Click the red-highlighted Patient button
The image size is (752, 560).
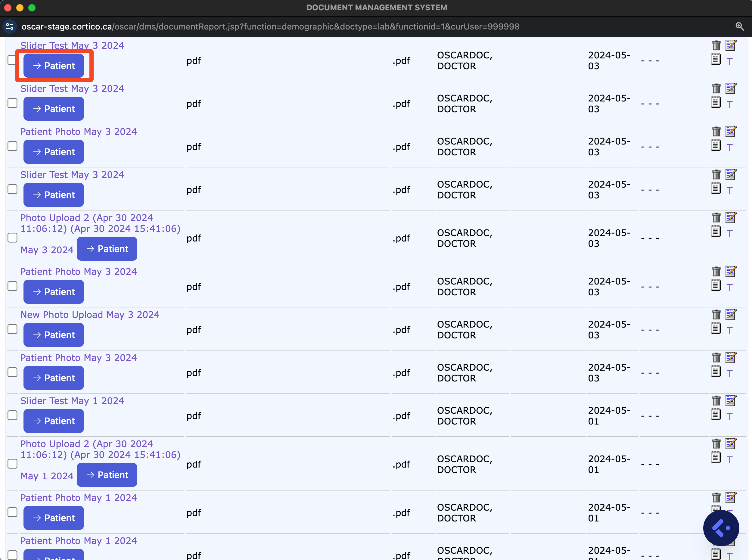54,66
